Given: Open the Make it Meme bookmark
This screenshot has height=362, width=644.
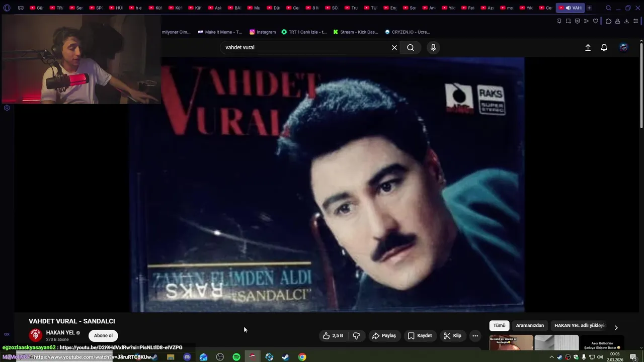Looking at the screenshot, I should pyautogui.click(x=220, y=32).
